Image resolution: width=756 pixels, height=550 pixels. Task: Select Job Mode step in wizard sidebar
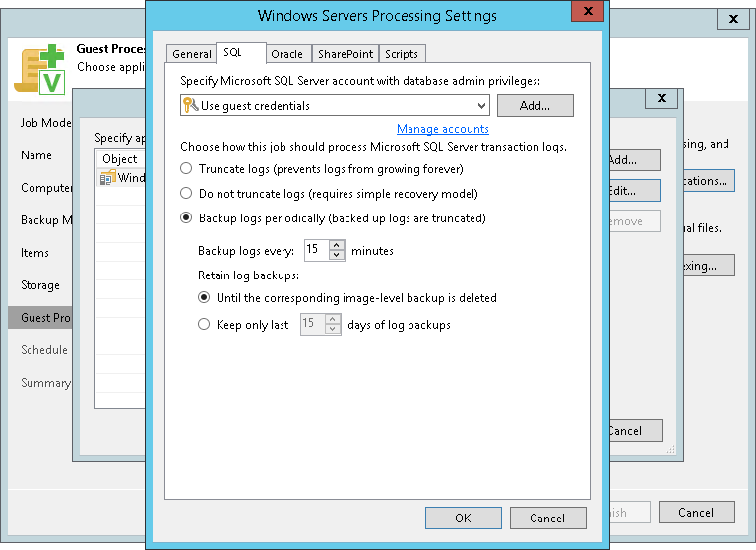[46, 123]
